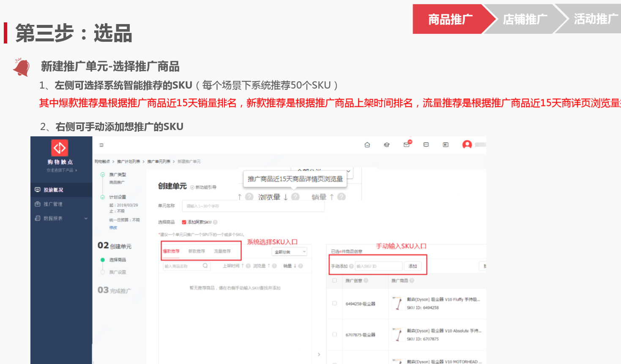
Task: Click the ID card icon in header
Action: point(446,145)
